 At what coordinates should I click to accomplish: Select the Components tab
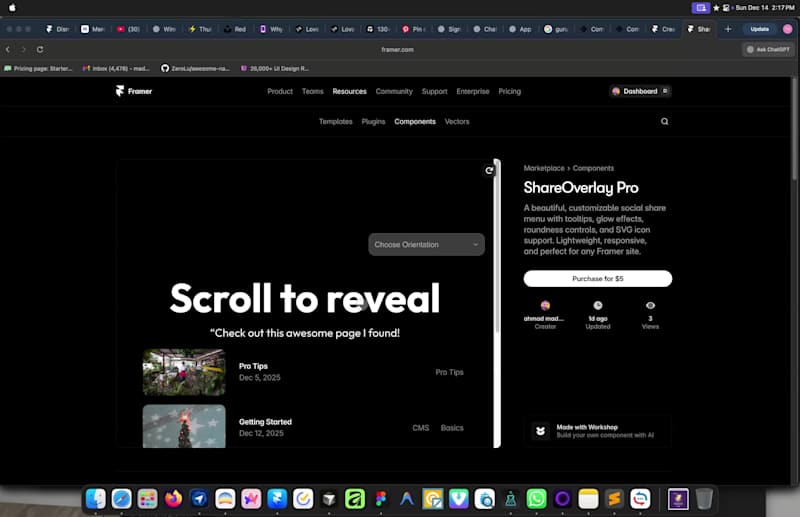pos(415,121)
